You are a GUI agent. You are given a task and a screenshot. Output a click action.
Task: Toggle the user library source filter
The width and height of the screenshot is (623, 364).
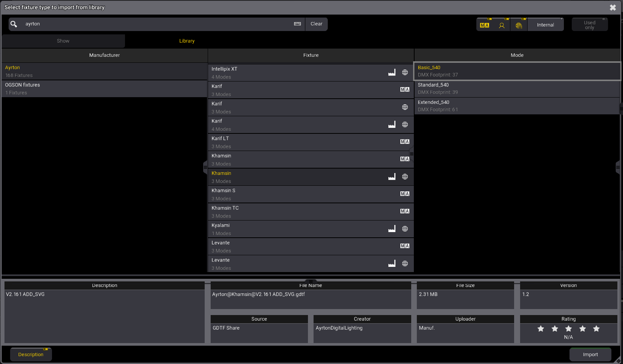click(x=502, y=25)
